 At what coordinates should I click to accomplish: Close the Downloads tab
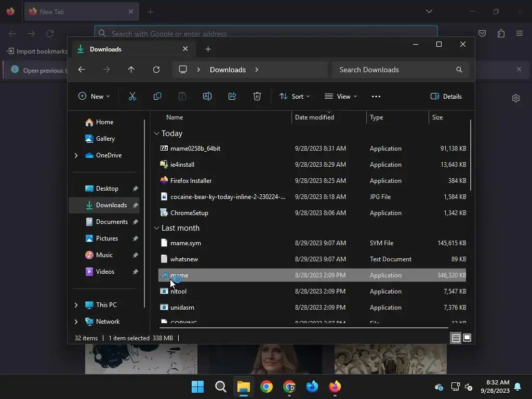coord(185,49)
